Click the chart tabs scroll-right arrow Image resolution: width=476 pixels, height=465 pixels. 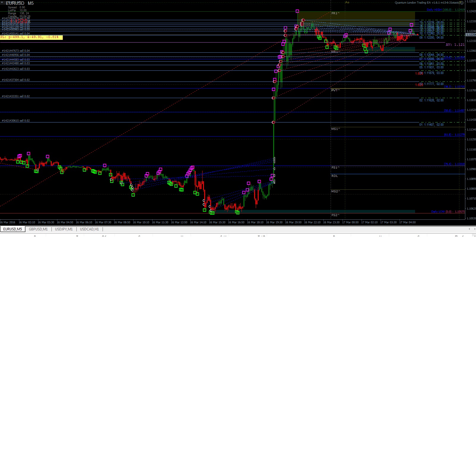(x=474, y=229)
